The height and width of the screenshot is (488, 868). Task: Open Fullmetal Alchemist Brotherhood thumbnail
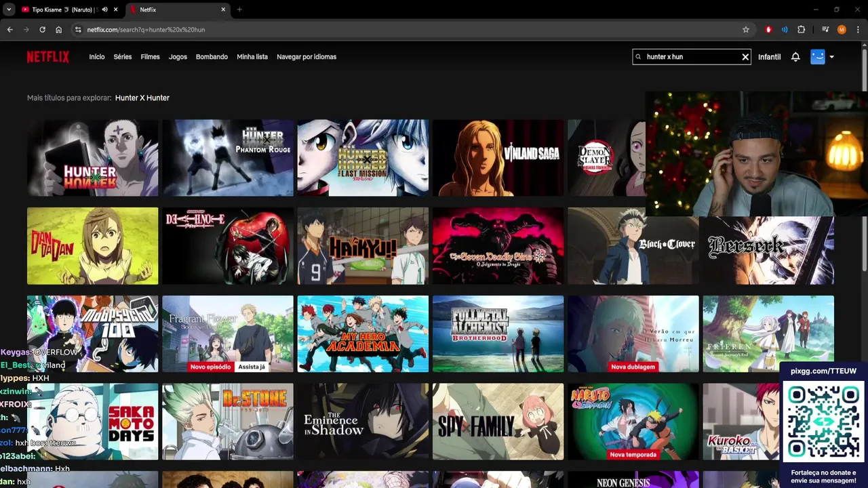498,333
